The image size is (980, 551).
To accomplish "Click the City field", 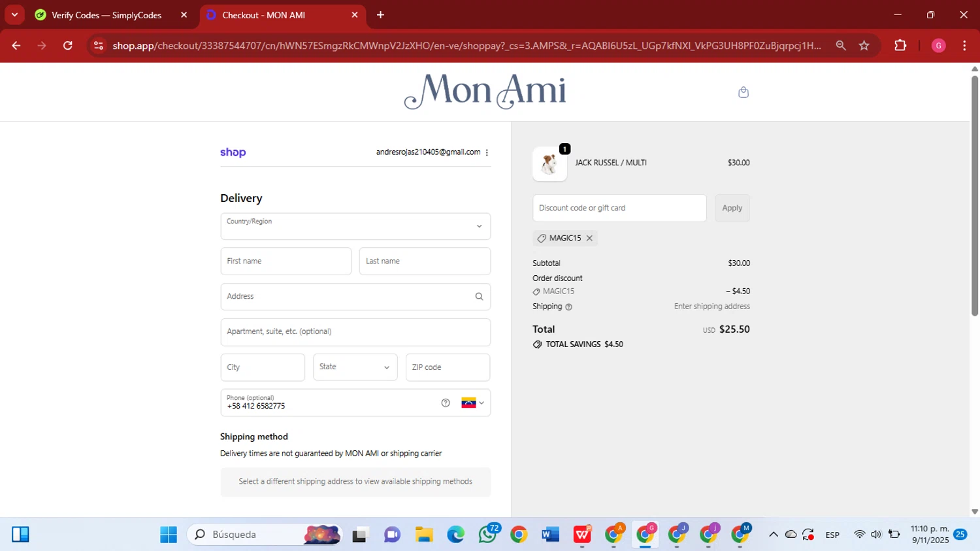I will click(x=263, y=367).
